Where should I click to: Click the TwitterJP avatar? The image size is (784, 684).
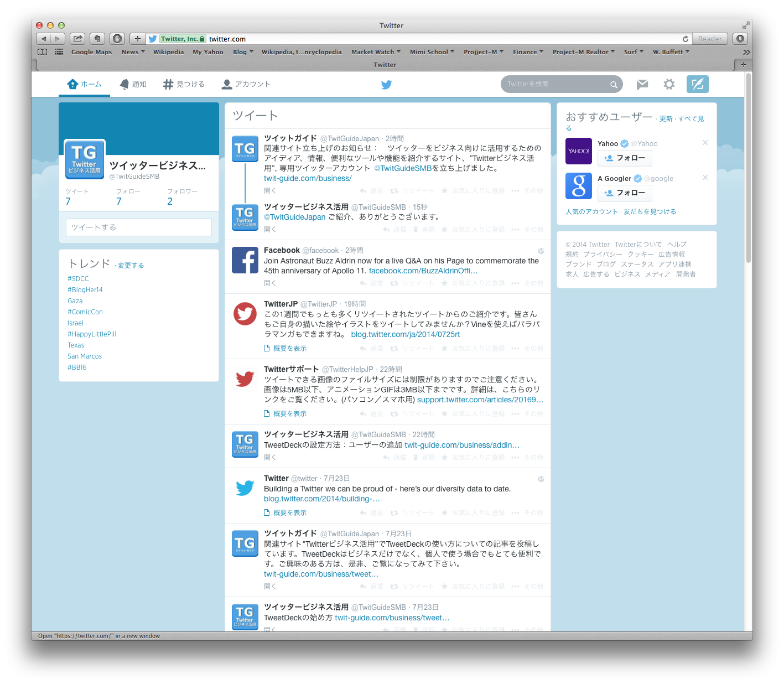pos(245,314)
